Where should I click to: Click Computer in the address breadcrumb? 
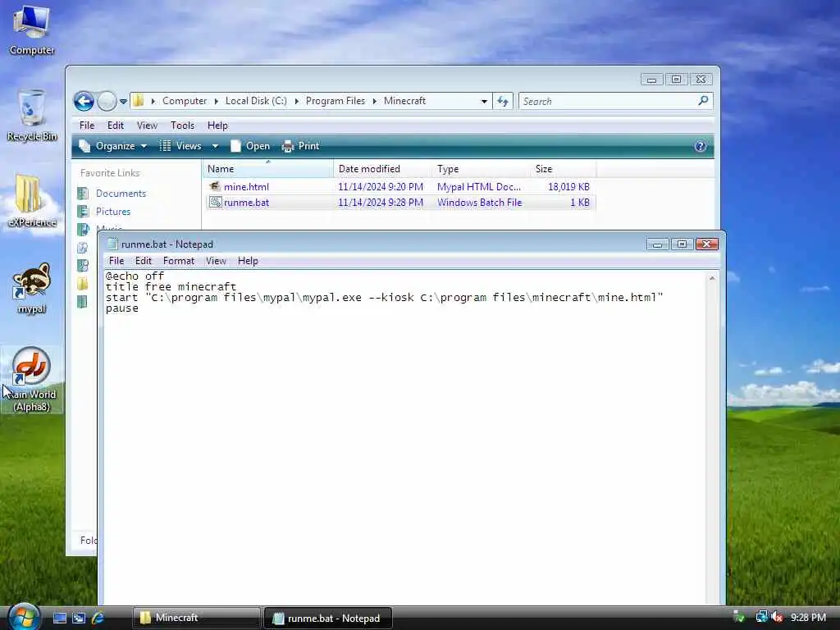185,101
